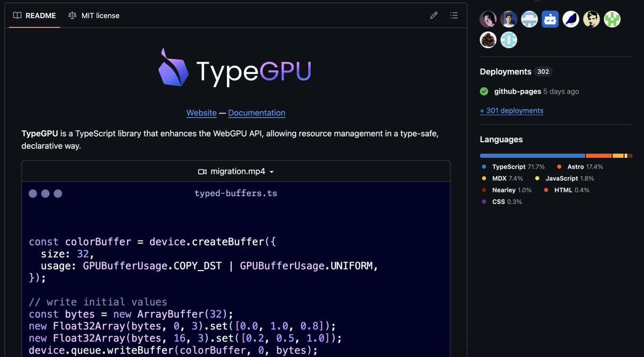The width and height of the screenshot is (644, 357).
Task: Click the video camera icon beside migration.mp4
Action: [202, 172]
